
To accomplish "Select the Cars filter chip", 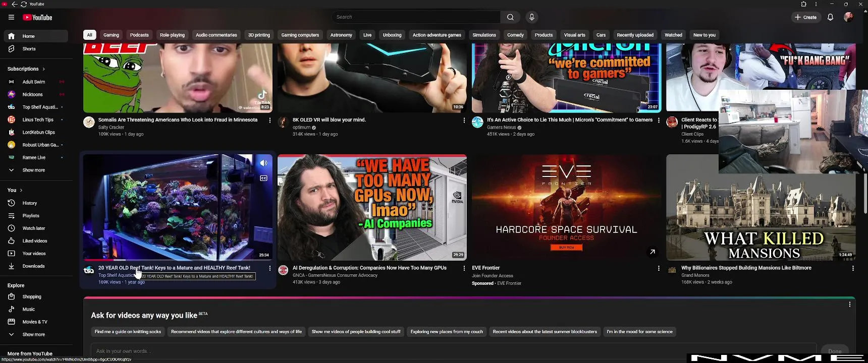I will (601, 35).
